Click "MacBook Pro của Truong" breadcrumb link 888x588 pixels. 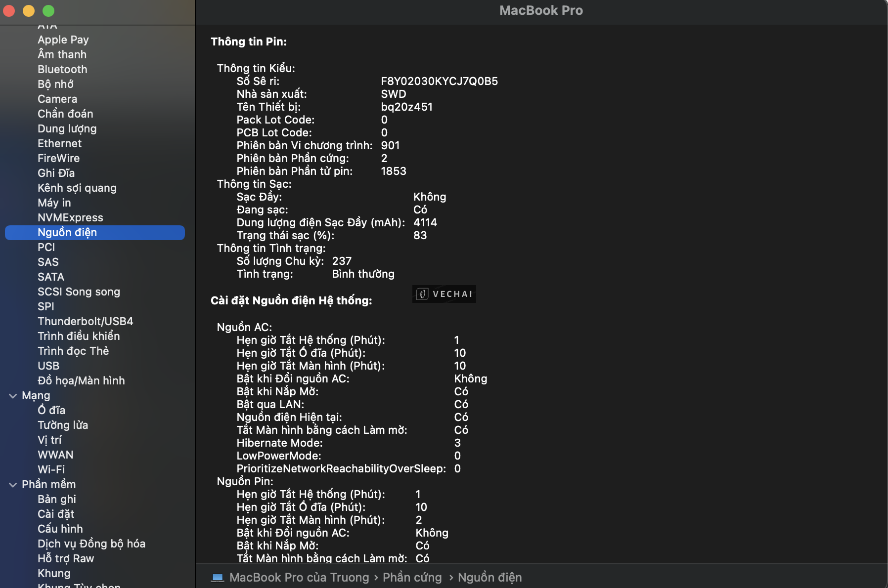click(298, 577)
